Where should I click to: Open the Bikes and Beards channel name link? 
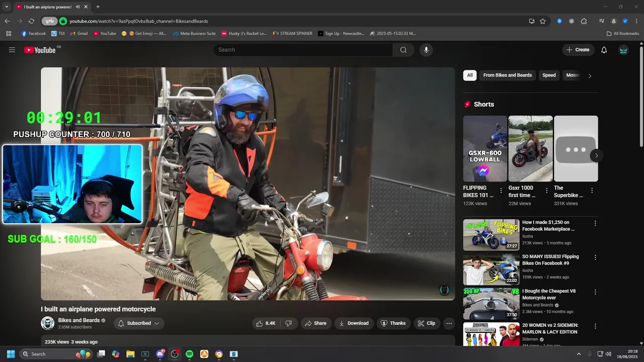click(79, 320)
